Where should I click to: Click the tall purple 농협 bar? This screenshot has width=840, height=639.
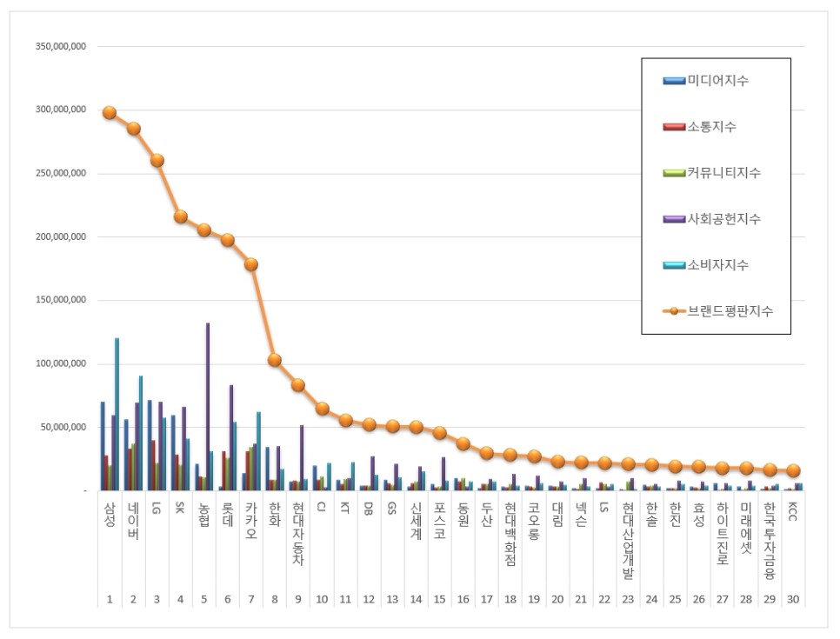(208, 407)
